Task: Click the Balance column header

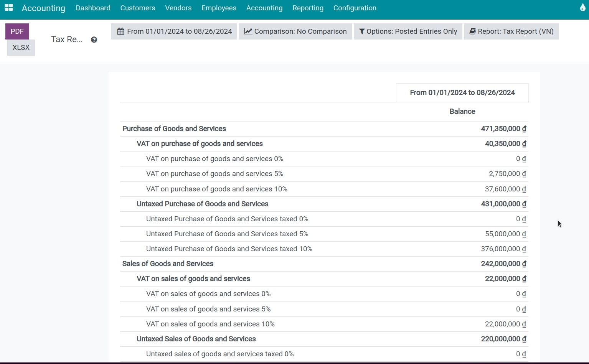Action: pos(462,112)
